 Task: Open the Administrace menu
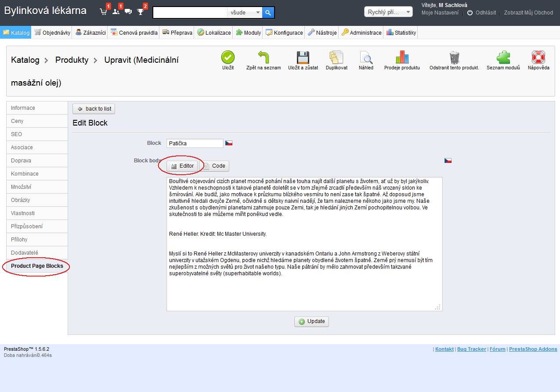click(x=361, y=32)
